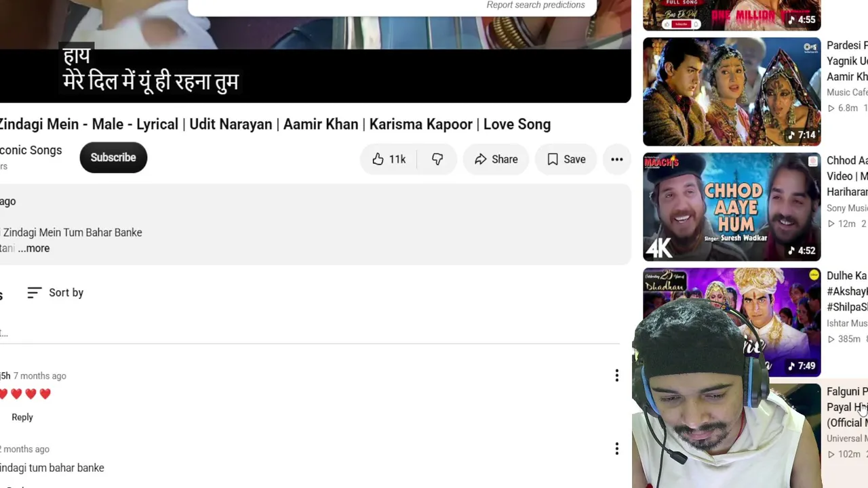Open options menu for the 'bahar banke' comment
The height and width of the screenshot is (488, 868).
pyautogui.click(x=616, y=449)
